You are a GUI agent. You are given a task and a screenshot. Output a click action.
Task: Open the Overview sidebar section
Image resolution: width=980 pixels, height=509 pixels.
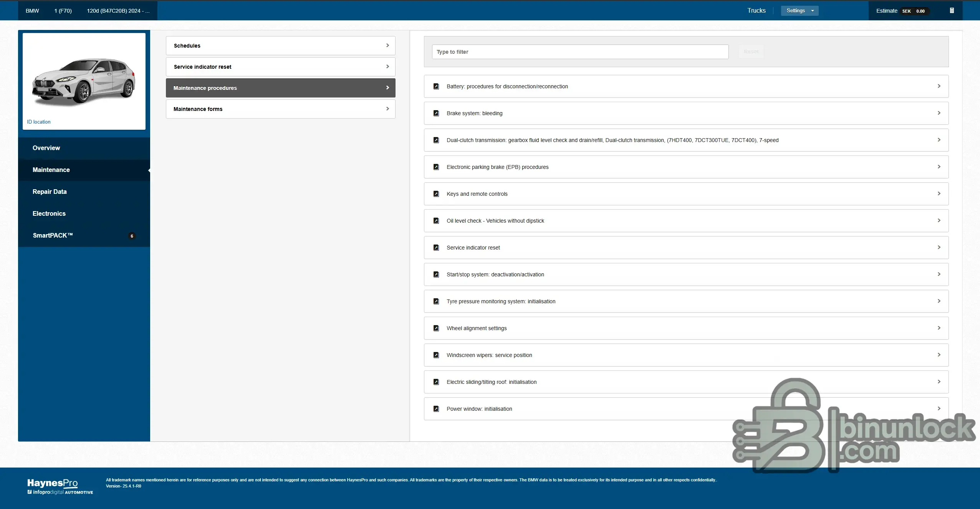(x=46, y=148)
